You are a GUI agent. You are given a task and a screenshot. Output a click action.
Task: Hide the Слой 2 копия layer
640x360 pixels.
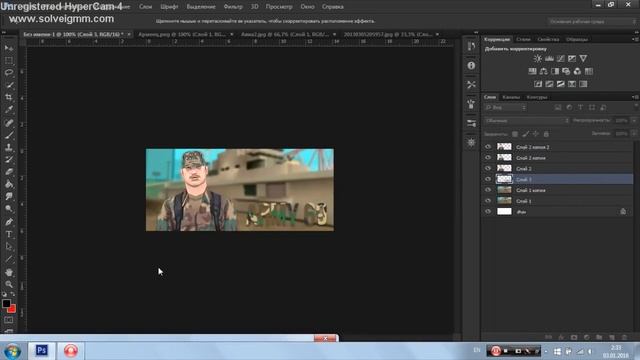[x=488, y=158]
